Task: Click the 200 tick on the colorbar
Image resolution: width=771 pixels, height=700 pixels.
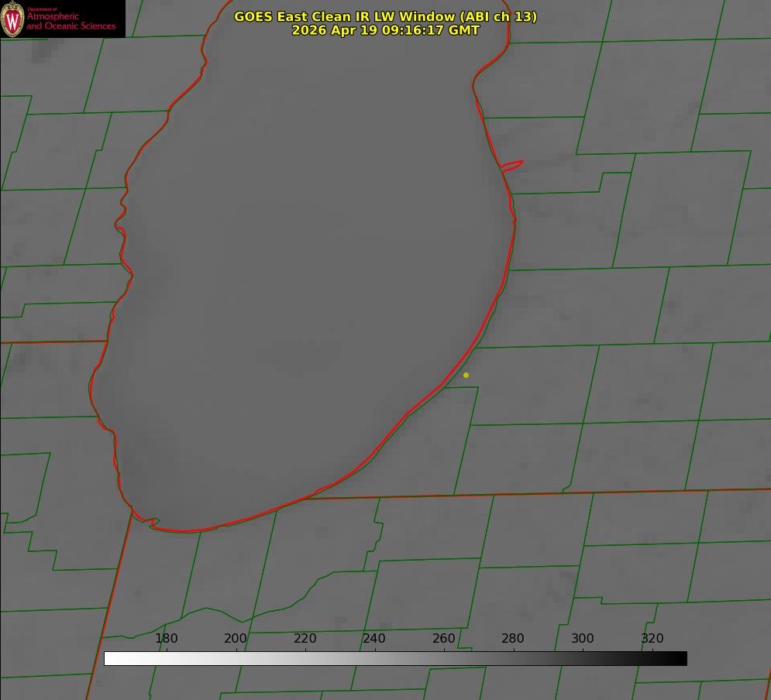Action: click(x=235, y=638)
